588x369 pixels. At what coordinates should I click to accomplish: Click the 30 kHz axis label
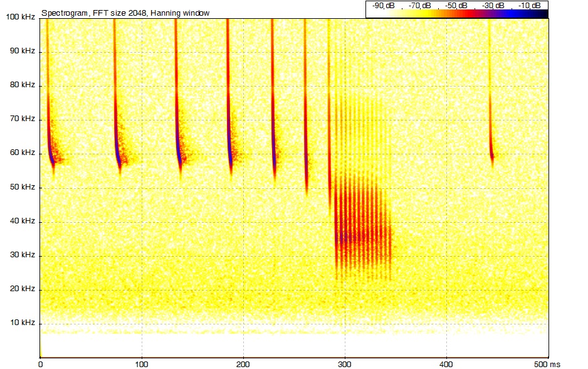click(x=23, y=255)
